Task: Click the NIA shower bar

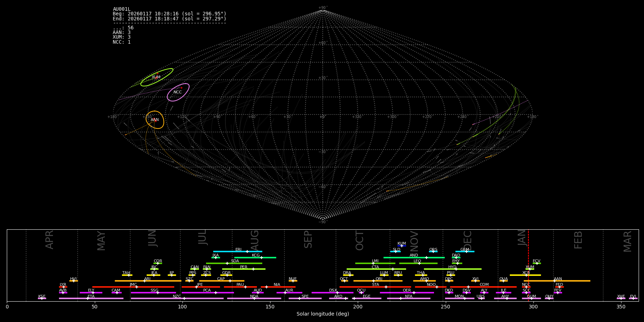Action: pyautogui.click(x=278, y=287)
